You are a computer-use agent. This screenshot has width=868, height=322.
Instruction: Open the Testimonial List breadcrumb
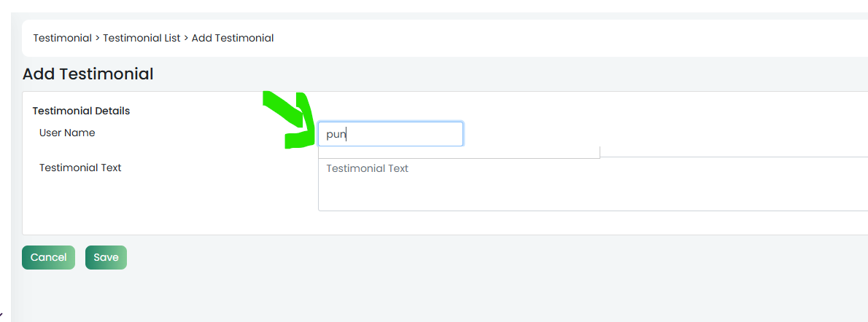pyautogui.click(x=142, y=38)
